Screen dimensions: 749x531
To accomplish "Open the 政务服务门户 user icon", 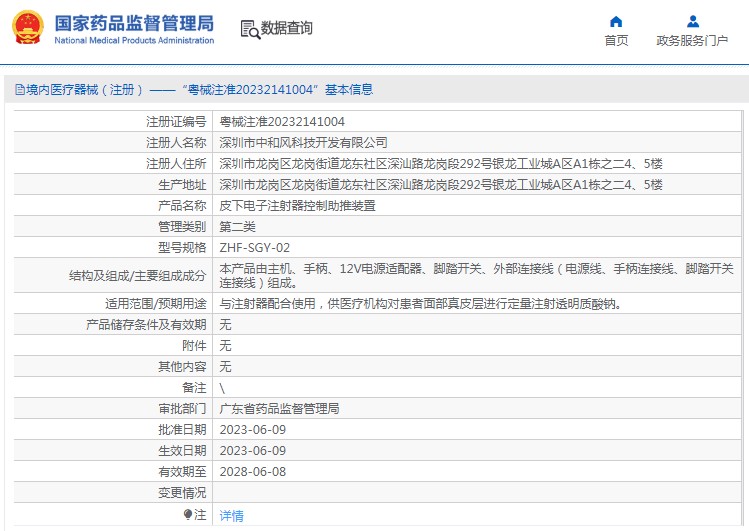I will pyautogui.click(x=693, y=21).
